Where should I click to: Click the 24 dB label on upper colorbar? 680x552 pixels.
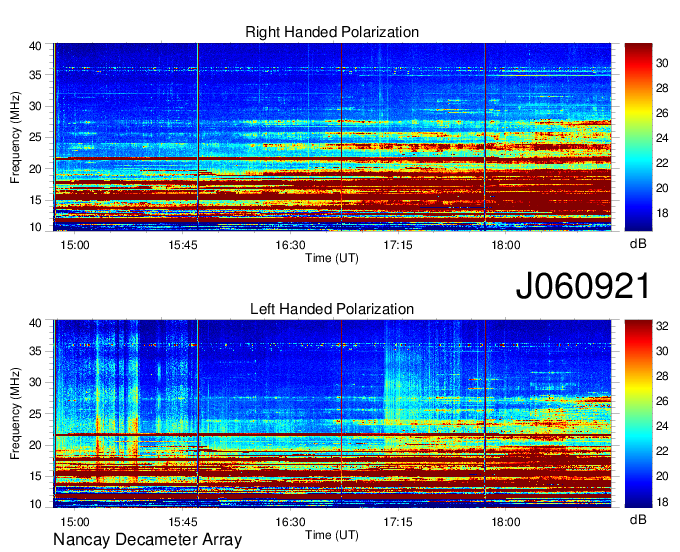pos(662,138)
